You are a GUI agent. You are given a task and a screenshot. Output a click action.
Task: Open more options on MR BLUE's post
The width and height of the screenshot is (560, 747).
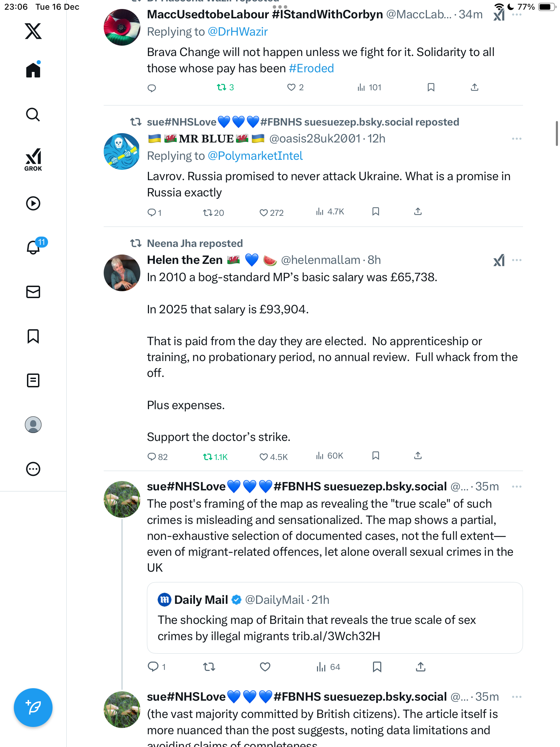pyautogui.click(x=516, y=139)
